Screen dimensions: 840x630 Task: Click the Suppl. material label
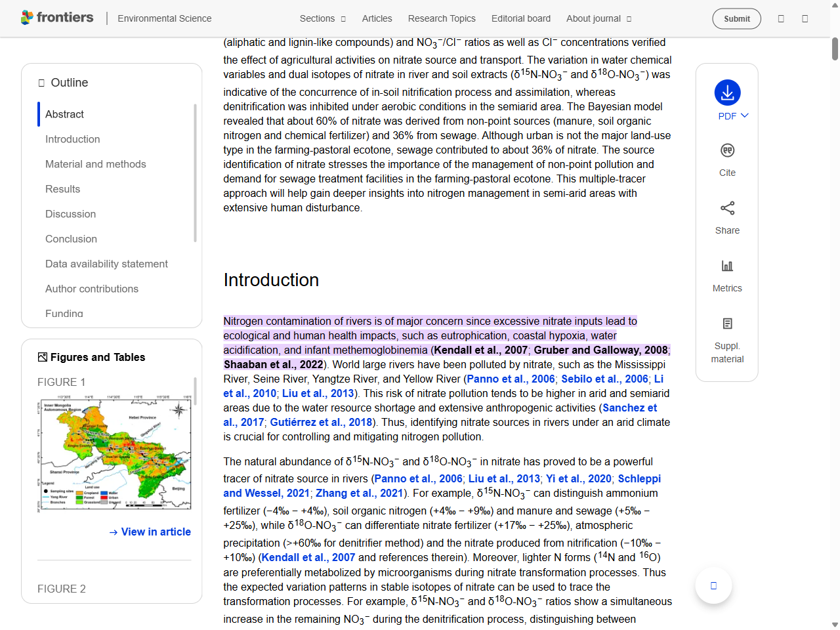click(x=727, y=352)
